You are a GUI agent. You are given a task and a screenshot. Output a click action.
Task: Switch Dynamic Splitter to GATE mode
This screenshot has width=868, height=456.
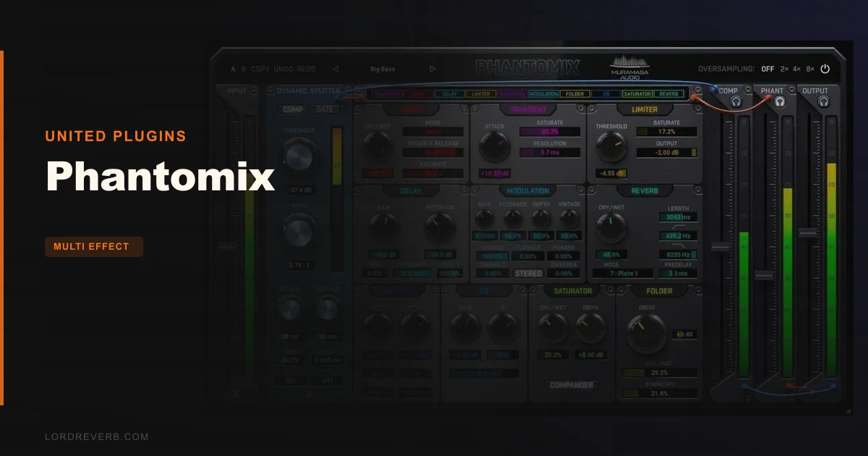pos(325,109)
